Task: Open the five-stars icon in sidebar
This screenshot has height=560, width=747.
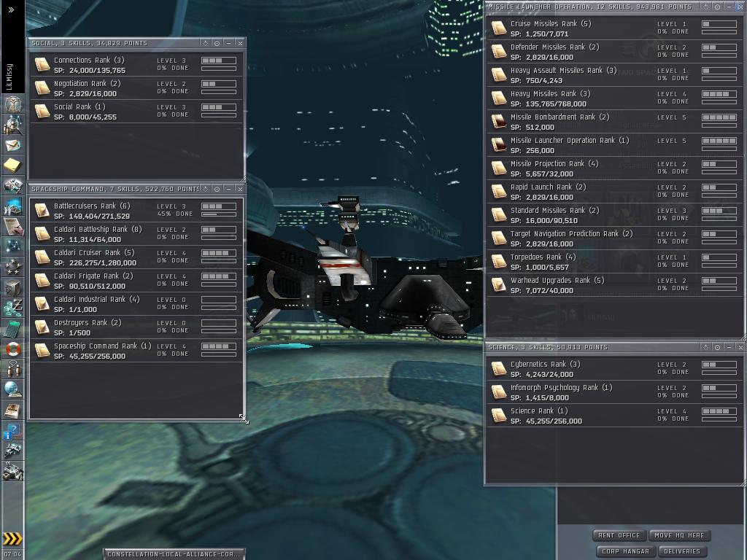Action: [12, 267]
